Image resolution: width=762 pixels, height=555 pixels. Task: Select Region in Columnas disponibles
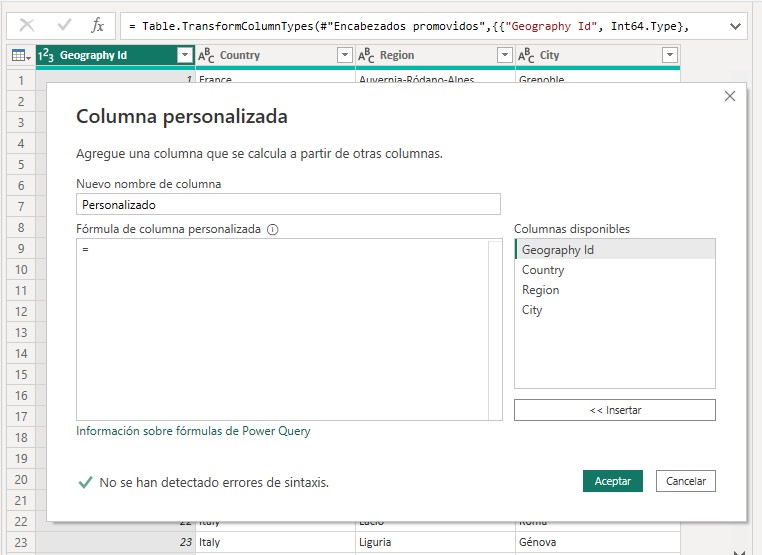(x=615, y=290)
